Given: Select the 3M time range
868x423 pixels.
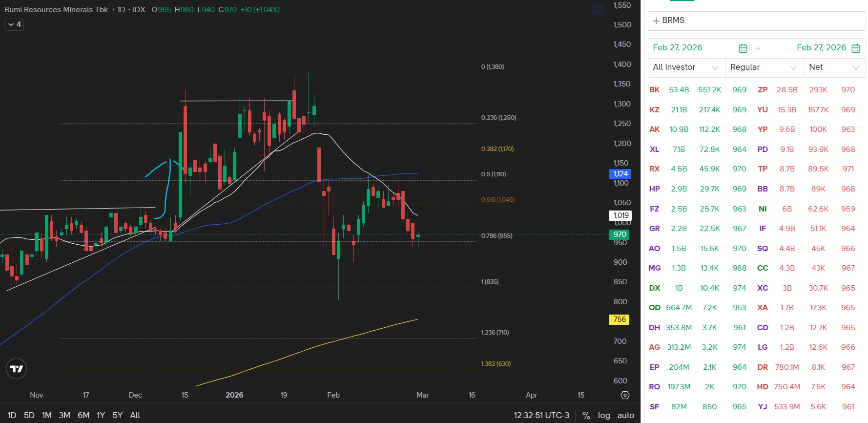Looking at the screenshot, I should click(x=64, y=415).
